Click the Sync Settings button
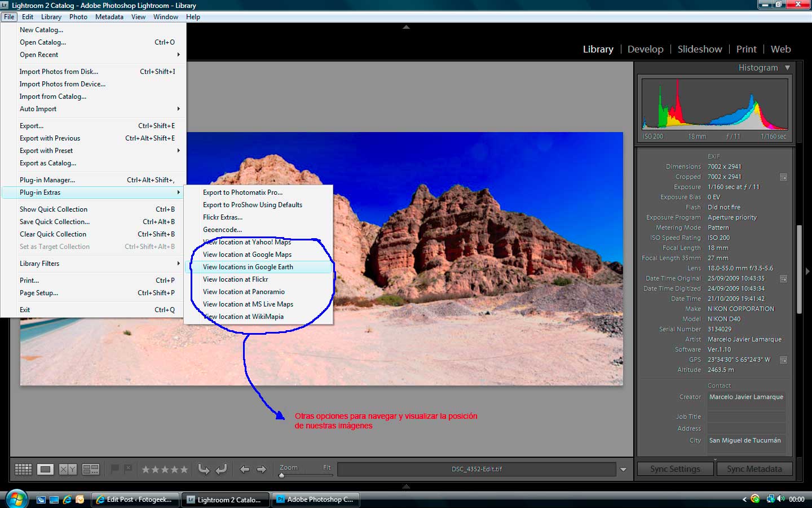The image size is (812, 508). pos(675,469)
